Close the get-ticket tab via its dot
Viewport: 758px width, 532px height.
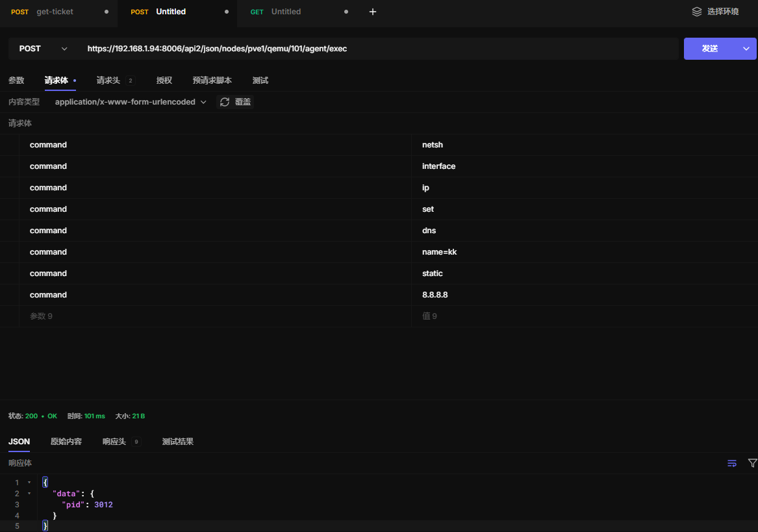click(107, 12)
